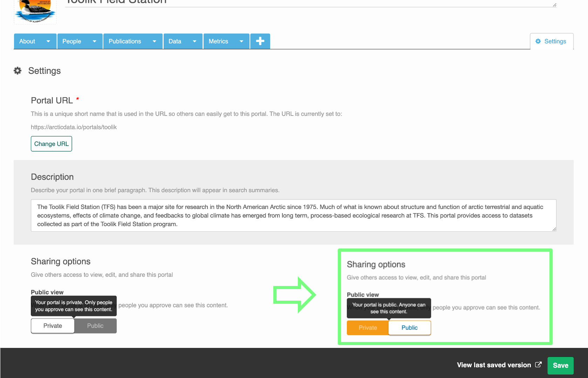
Task: Open the Publications tab
Action: tap(125, 41)
